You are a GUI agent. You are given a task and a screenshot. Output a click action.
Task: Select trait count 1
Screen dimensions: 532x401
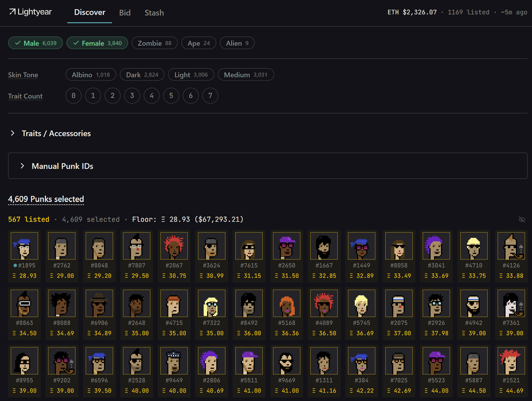click(x=93, y=96)
